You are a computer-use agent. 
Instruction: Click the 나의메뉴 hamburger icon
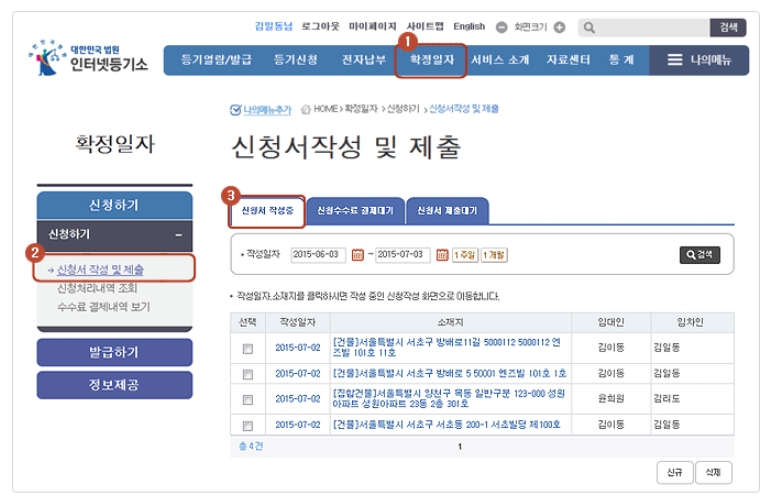pos(675,60)
